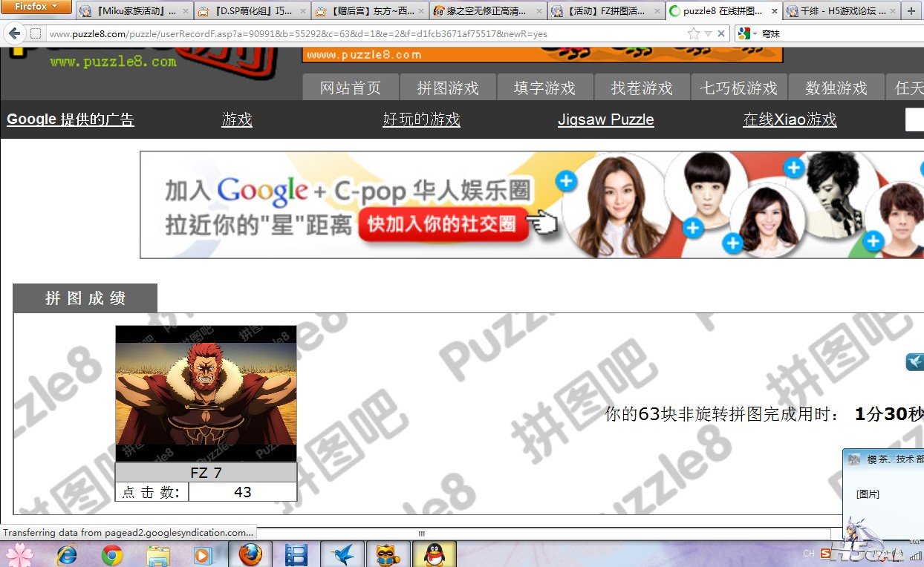The image size is (924, 567).
Task: Click the FZ 7 puzzle title
Action: [206, 473]
